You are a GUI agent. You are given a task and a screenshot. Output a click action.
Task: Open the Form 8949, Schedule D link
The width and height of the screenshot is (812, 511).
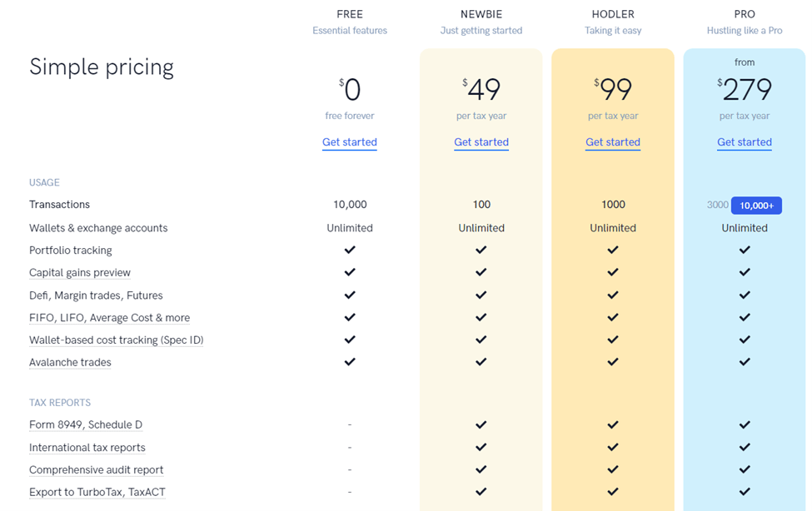(x=86, y=425)
